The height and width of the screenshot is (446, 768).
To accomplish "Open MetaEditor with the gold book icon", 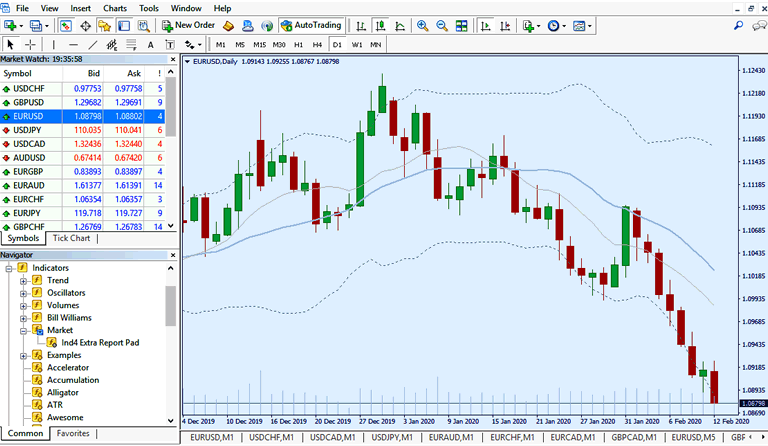I will point(228,25).
